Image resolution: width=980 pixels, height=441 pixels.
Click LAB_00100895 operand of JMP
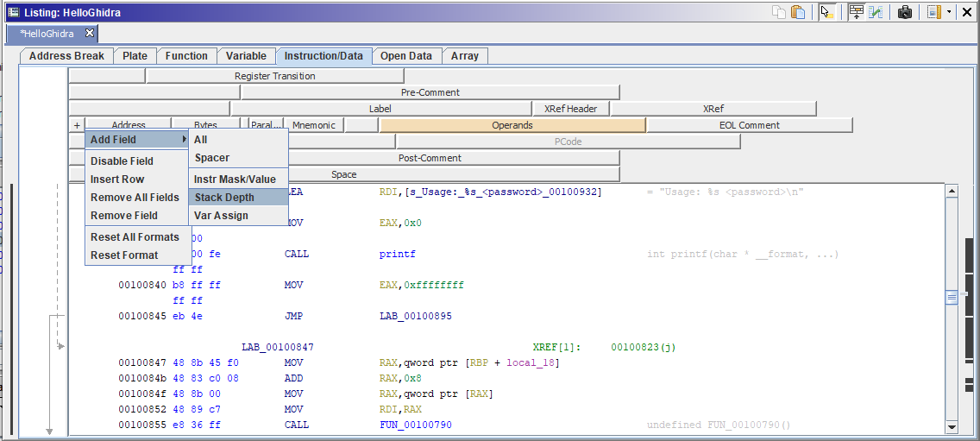[x=416, y=316]
